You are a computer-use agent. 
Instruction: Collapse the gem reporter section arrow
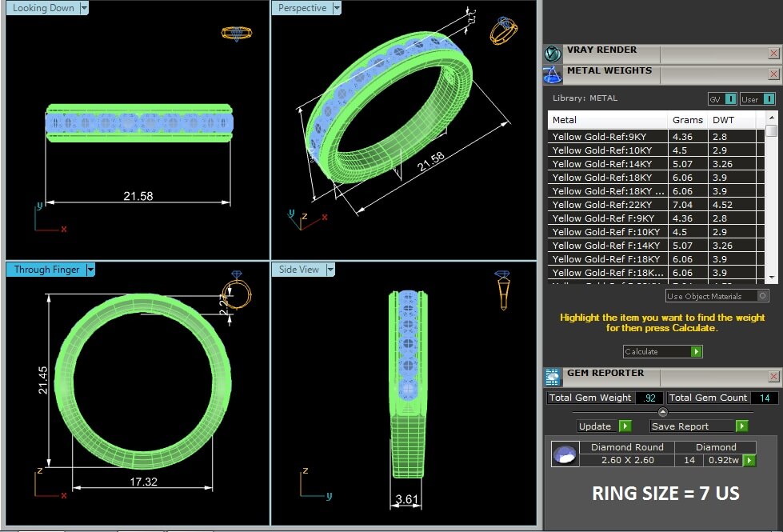tap(662, 412)
